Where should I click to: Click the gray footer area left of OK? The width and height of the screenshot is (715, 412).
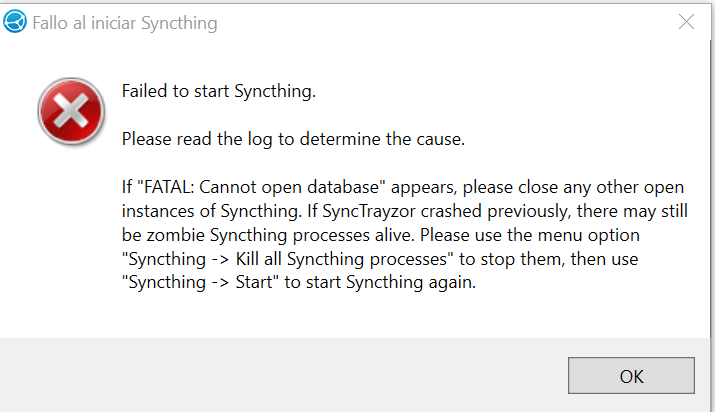pyautogui.click(x=280, y=375)
